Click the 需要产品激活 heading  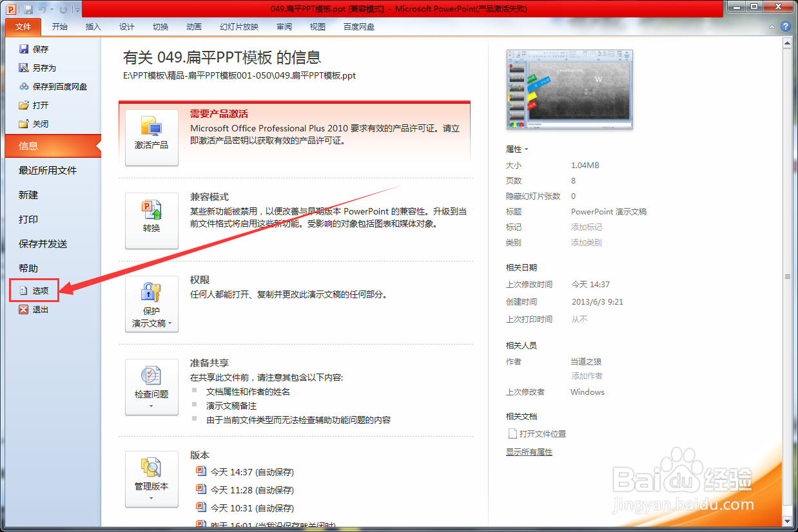(x=219, y=114)
